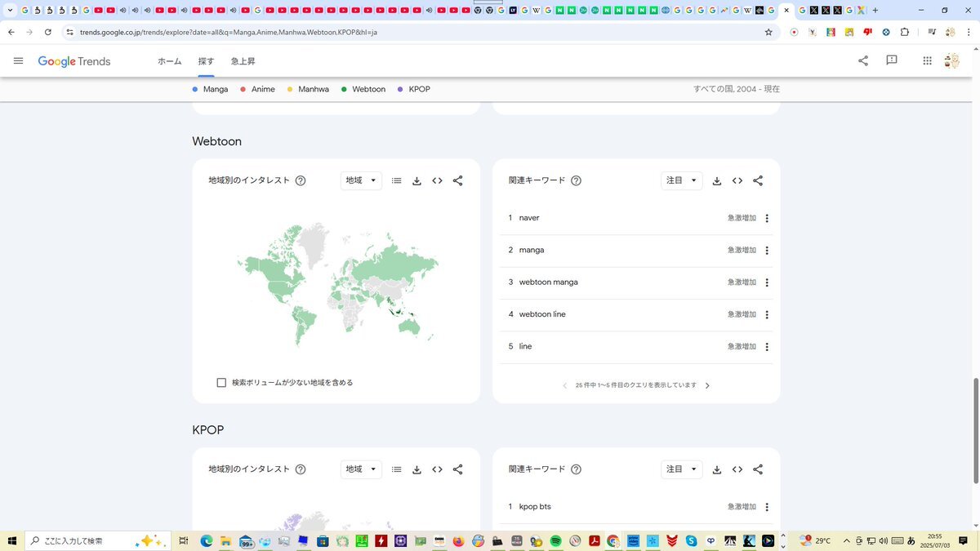Image resolution: width=980 pixels, height=551 pixels.
Task: Embed the Webtoon region map card
Action: pos(437,180)
